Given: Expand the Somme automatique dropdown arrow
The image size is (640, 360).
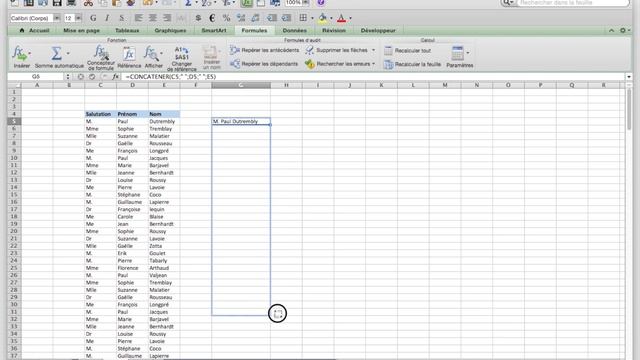Looking at the screenshot, I should coord(68,53).
